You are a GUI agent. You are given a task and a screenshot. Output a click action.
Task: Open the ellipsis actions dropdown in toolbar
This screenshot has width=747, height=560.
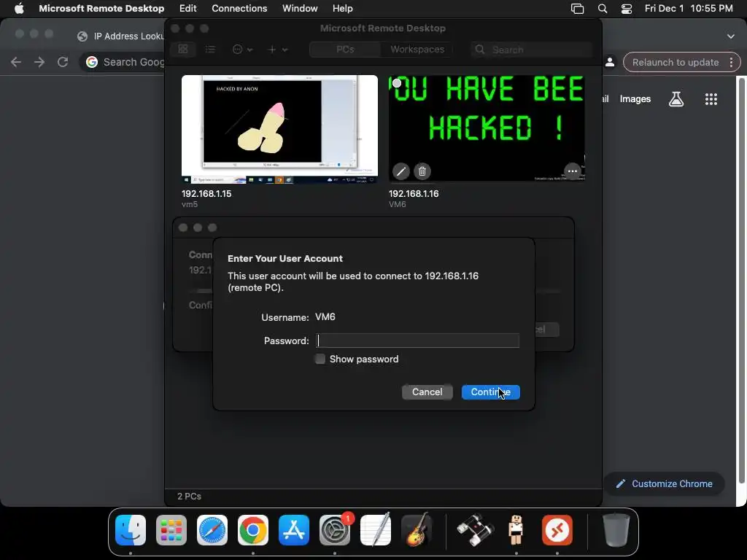[242, 49]
